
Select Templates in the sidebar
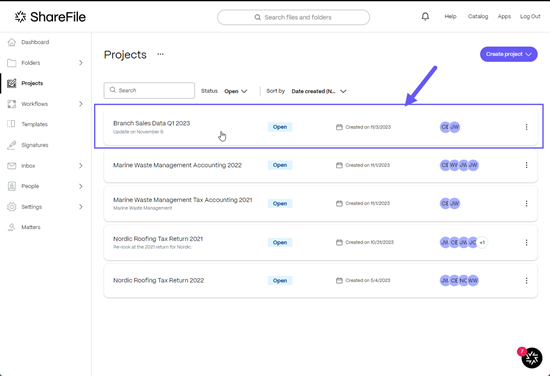click(x=34, y=124)
